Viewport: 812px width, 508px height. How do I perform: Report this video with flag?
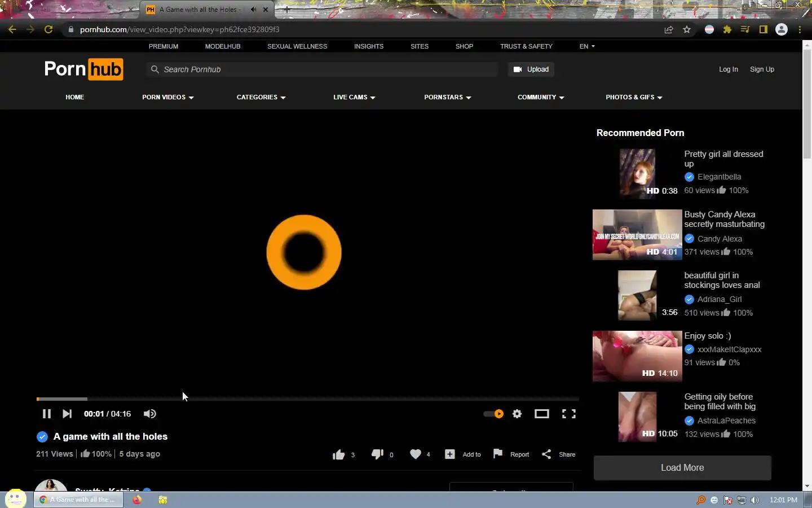tap(511, 454)
